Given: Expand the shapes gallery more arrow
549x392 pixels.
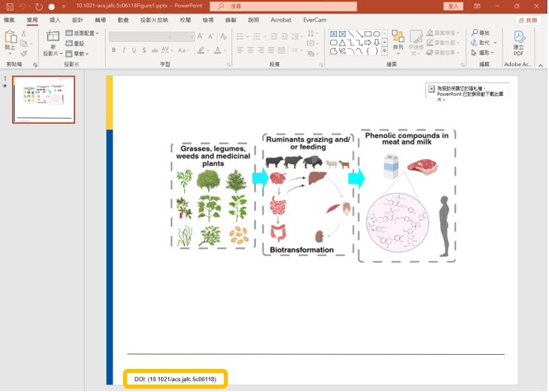Looking at the screenshot, I should coord(386,51).
